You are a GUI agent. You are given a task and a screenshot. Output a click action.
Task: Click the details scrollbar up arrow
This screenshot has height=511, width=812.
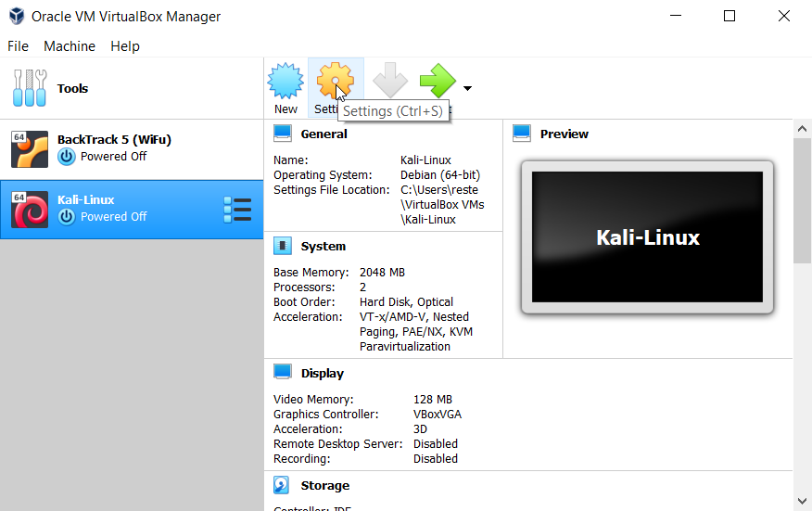(802, 129)
